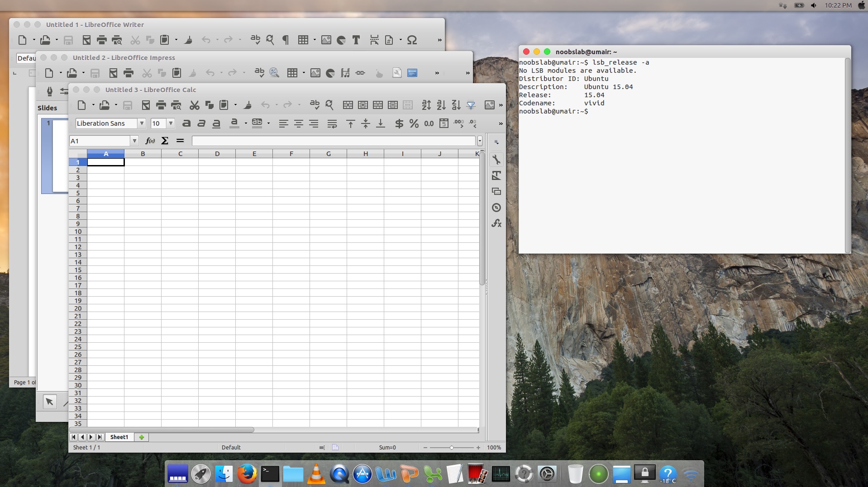This screenshot has width=868, height=487.
Task: Open sidebar settings menu at top
Action: 496,142
